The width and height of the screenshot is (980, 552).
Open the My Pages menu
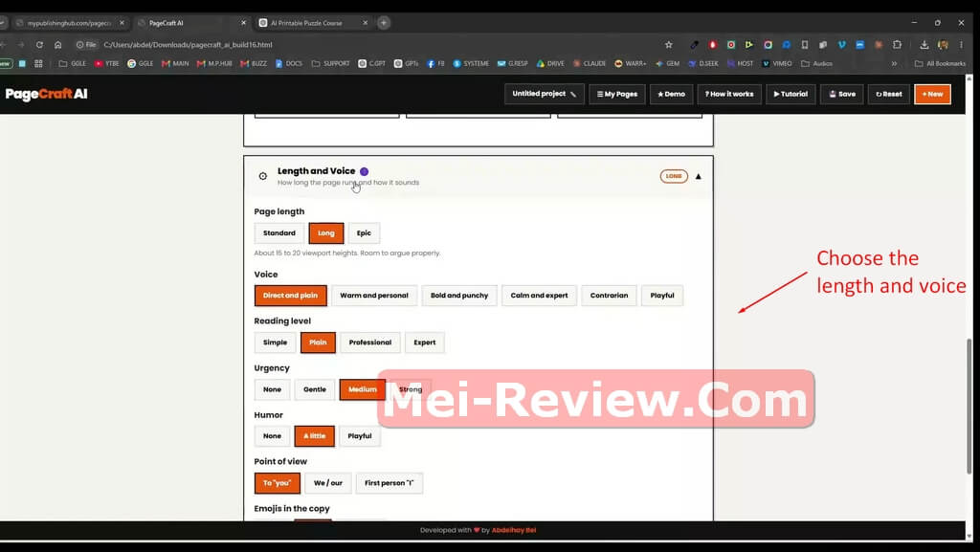tap(617, 95)
